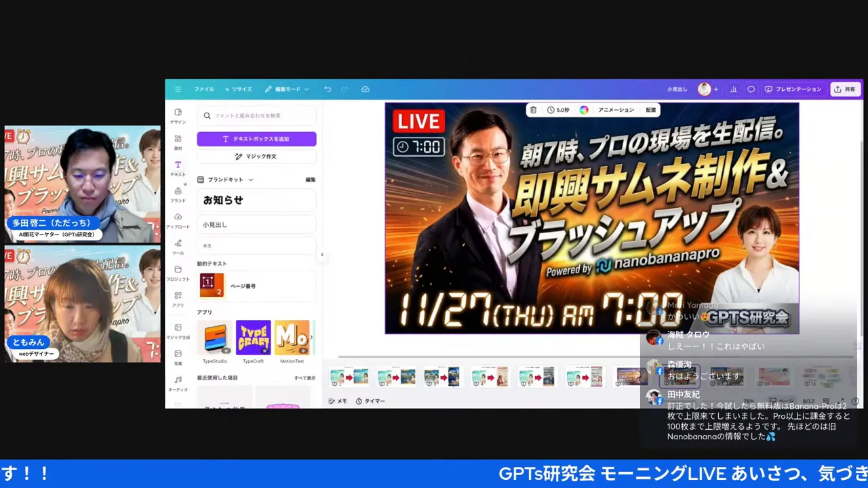Screen dimensions: 868x488
Task: Open the ツール drawing panel
Action: pyautogui.click(x=178, y=247)
